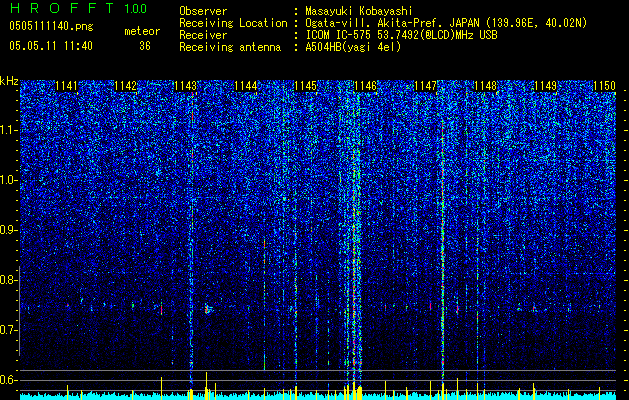Click the 0.6 kHz axis label
629x400 pixels.
tap(9, 380)
